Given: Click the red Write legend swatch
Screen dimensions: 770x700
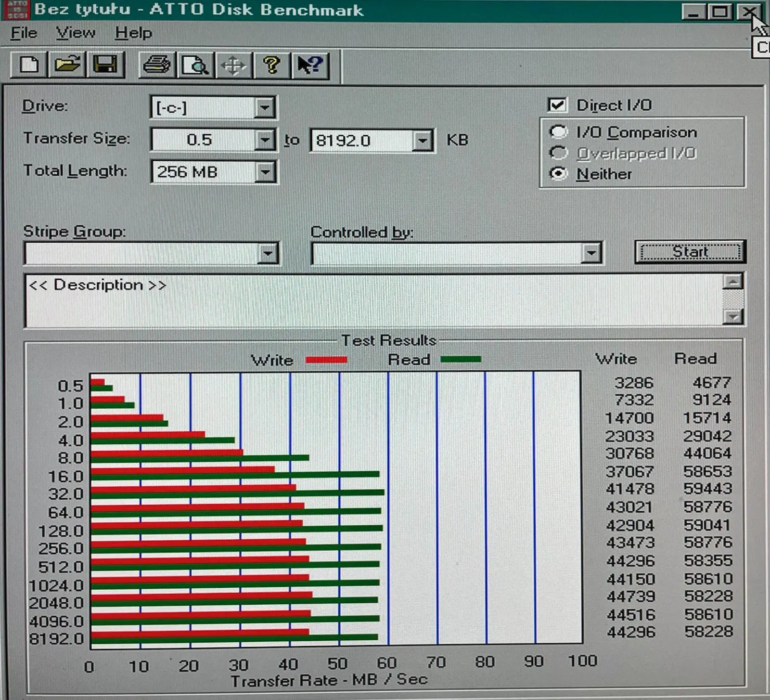Looking at the screenshot, I should pyautogui.click(x=326, y=360).
